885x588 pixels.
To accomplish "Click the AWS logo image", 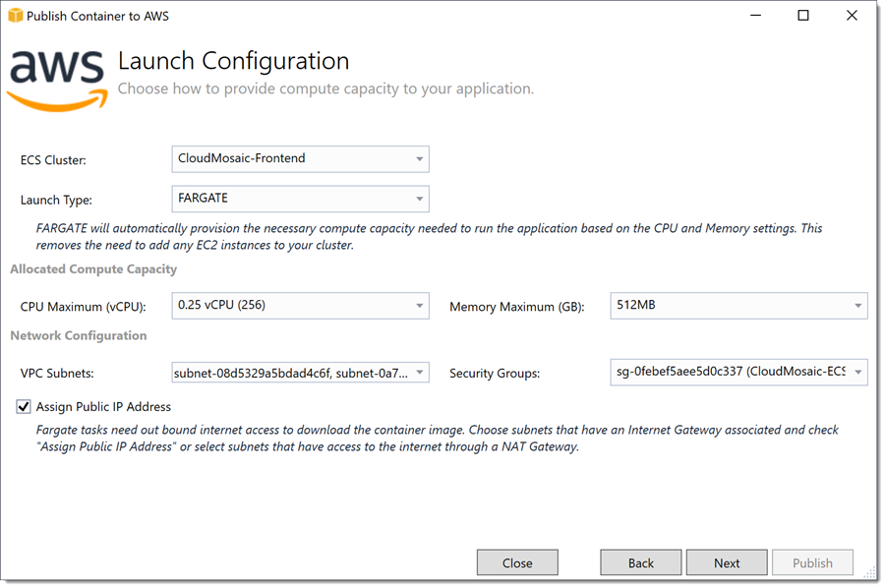I will 58,80.
